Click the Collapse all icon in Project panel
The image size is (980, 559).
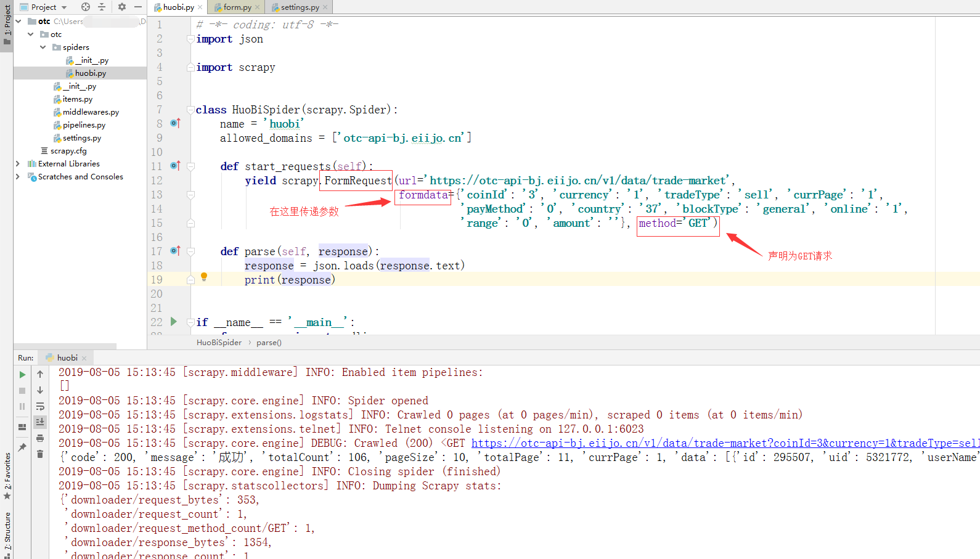coord(102,7)
